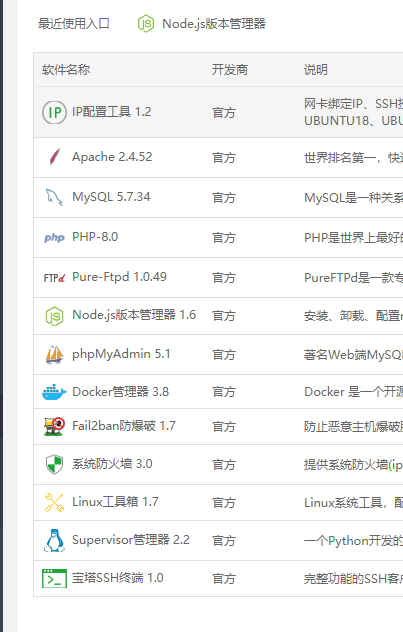Open MySQL 5.7.34 settings

click(111, 197)
